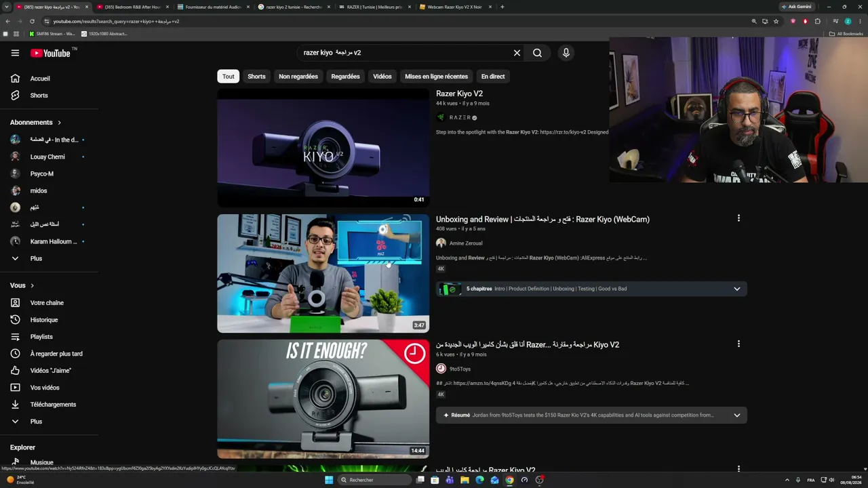Open the 9to5Toys channel
The height and width of the screenshot is (488, 868).
coord(459,369)
